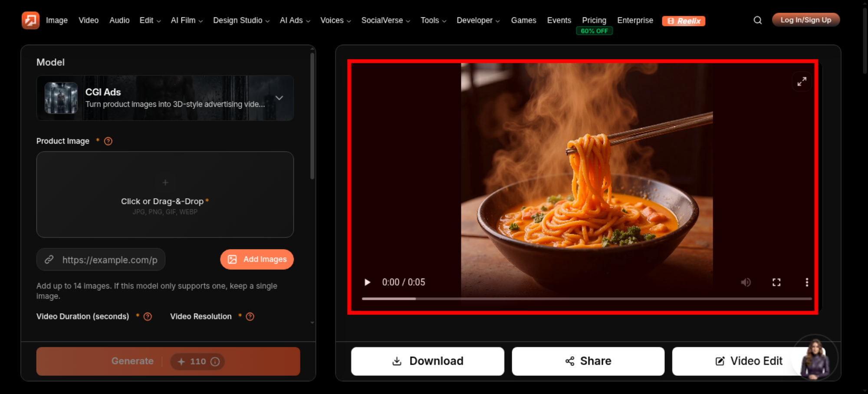Click Video Resolution help question icon
The width and height of the screenshot is (868, 394).
(250, 316)
